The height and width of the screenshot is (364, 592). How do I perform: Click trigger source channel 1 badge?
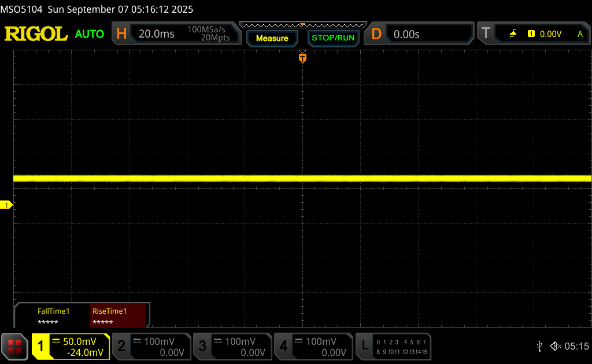point(531,34)
